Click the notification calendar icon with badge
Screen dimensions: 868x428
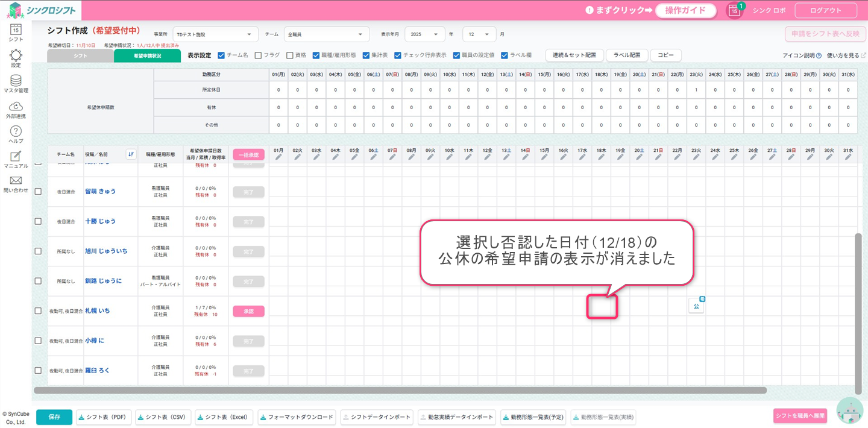click(734, 10)
